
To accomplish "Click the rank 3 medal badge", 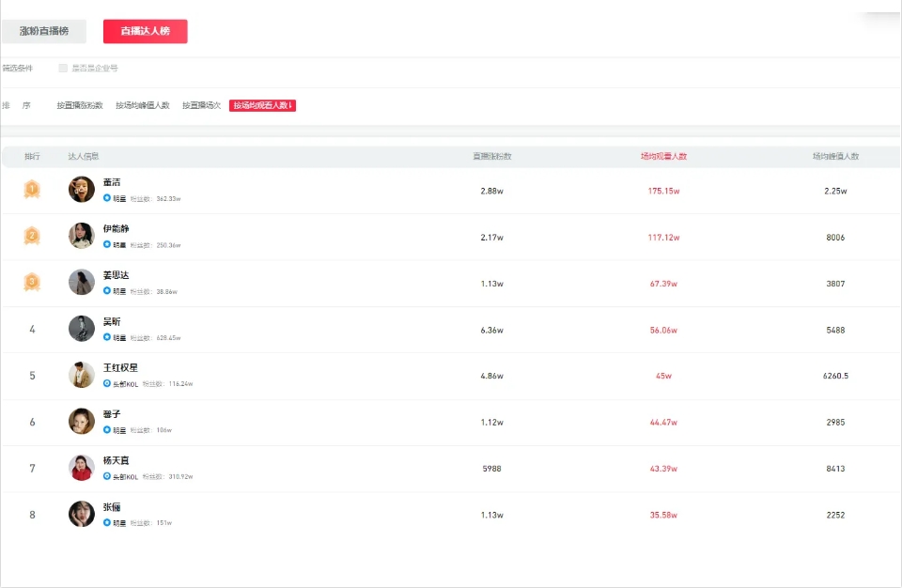I will 32,282.
